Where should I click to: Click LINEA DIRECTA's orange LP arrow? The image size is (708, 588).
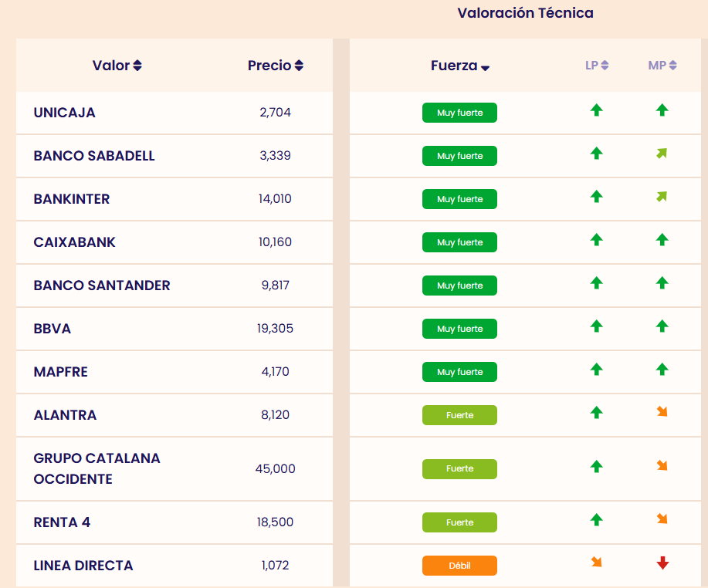pyautogui.click(x=596, y=563)
